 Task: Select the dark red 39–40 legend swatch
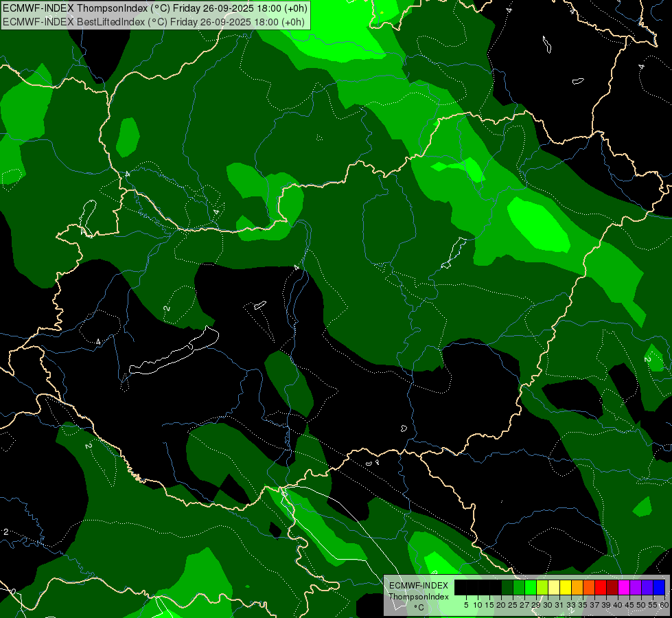(612, 587)
